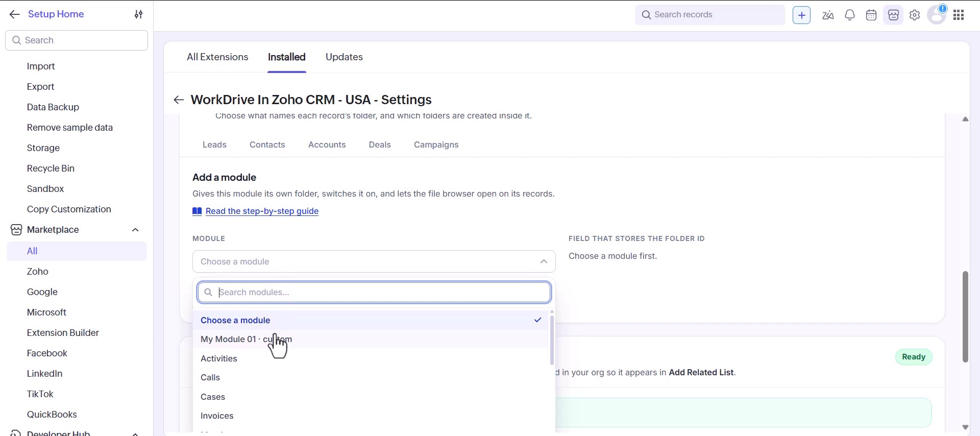Select All under Marketplace
The height and width of the screenshot is (436, 980).
point(77,251)
